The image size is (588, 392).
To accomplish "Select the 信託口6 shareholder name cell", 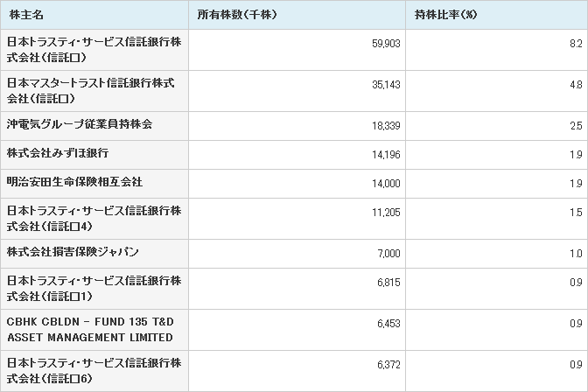I will (x=94, y=371).
